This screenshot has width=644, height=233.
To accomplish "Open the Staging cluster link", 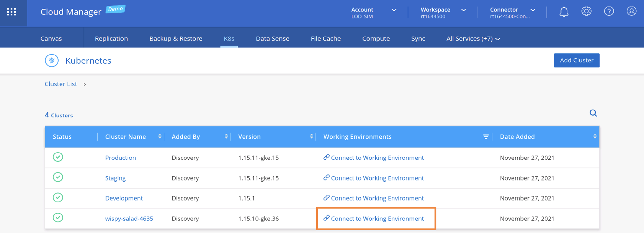I will point(115,178).
